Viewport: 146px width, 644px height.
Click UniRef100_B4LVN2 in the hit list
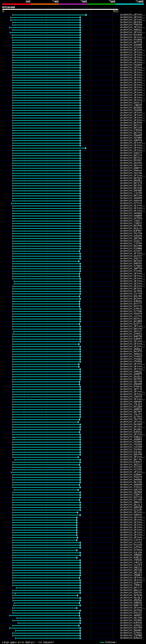point(131,296)
